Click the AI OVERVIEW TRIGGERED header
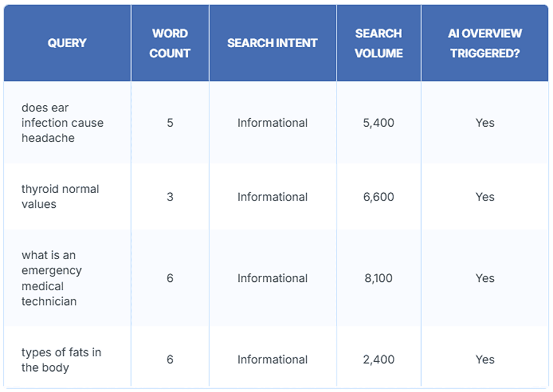This screenshot has width=553, height=392. click(485, 43)
